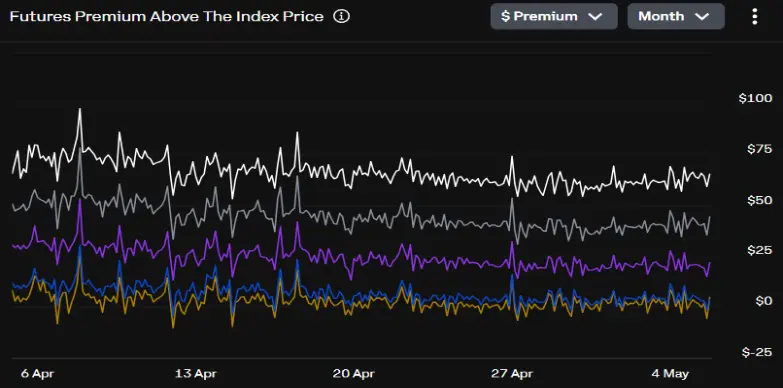This screenshot has height=388, width=783.
Task: Click the 20 Apr date label
Action: (354, 374)
